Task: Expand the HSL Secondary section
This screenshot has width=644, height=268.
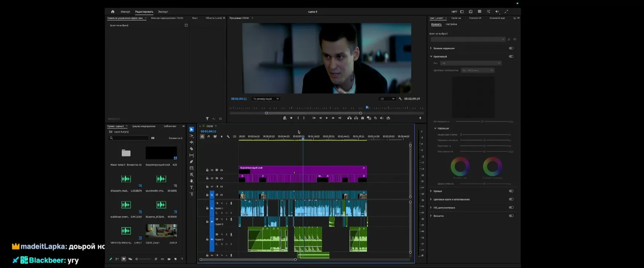Action: 431,207
